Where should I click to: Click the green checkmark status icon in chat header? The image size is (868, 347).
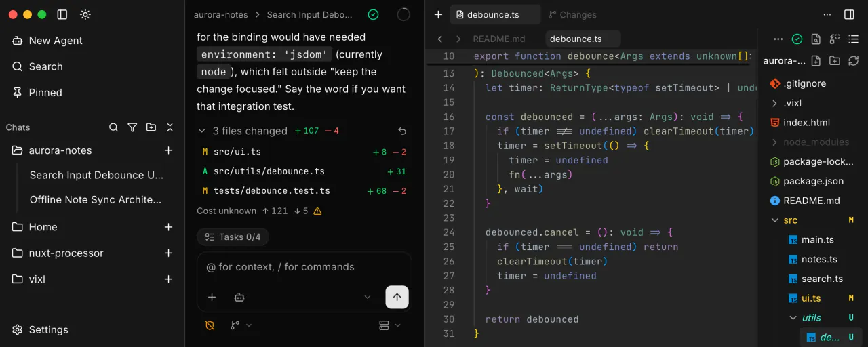pyautogui.click(x=373, y=14)
